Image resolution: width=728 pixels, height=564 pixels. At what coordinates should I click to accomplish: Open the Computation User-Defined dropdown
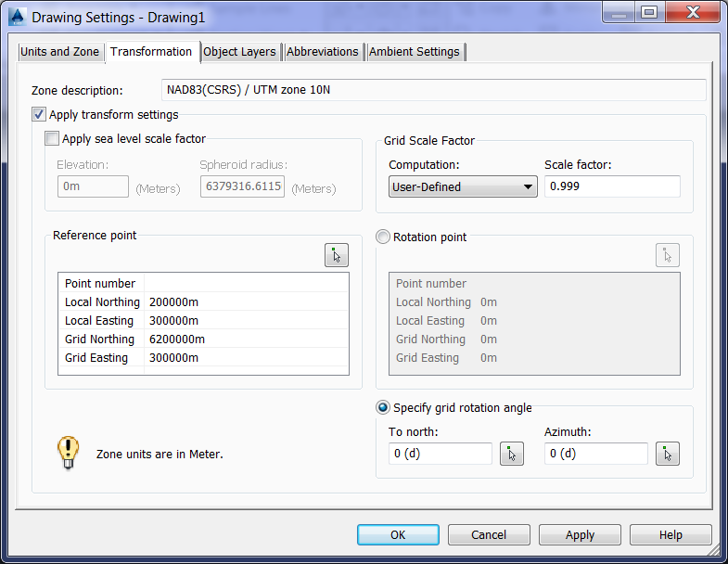point(463,186)
